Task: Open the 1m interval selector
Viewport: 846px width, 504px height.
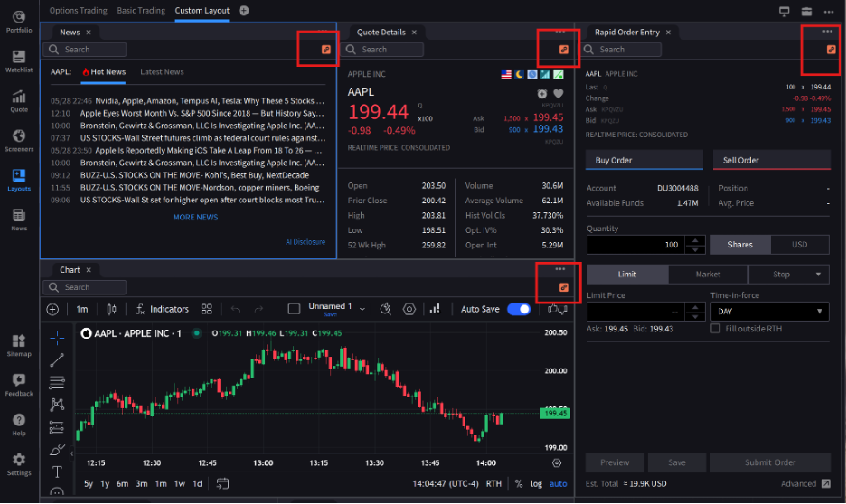Action: click(x=82, y=309)
